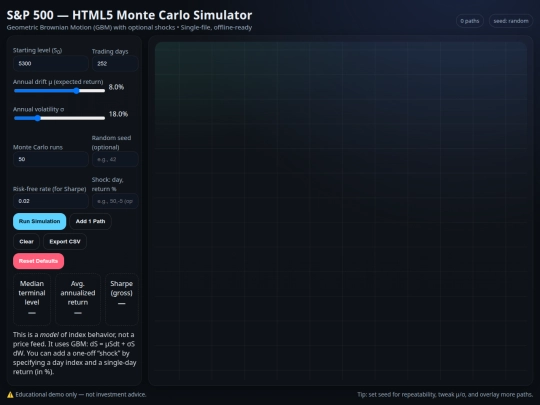Focus the Trading days input field

[x=115, y=64]
